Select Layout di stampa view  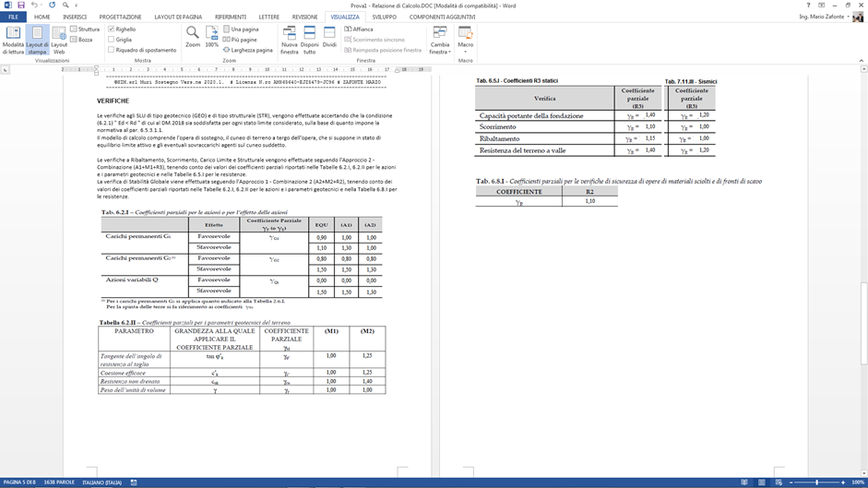(37, 41)
